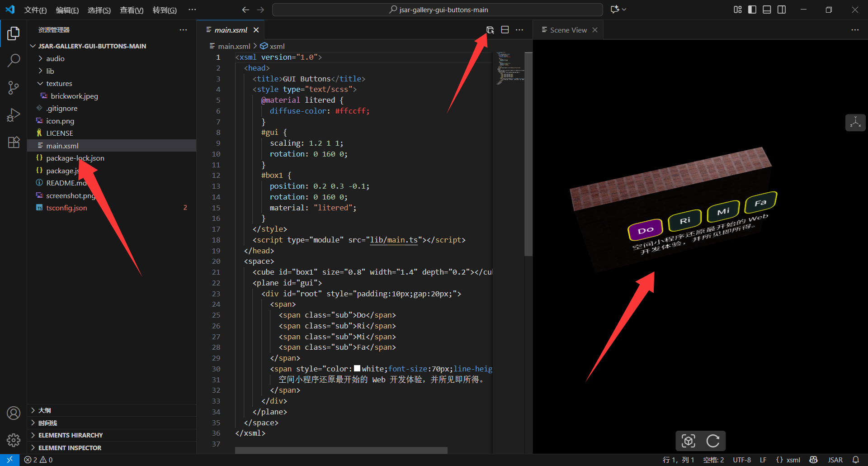Toggle the bottom panel
The image size is (868, 466).
click(767, 10)
